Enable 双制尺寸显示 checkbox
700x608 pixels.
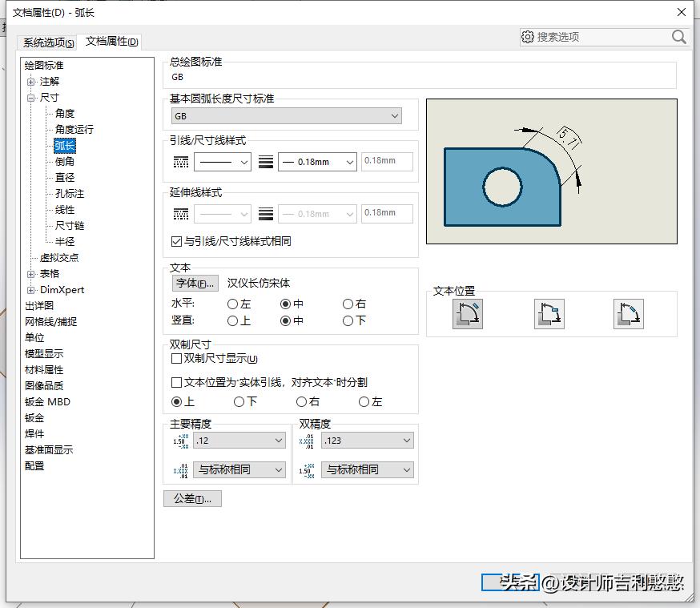[x=175, y=358]
